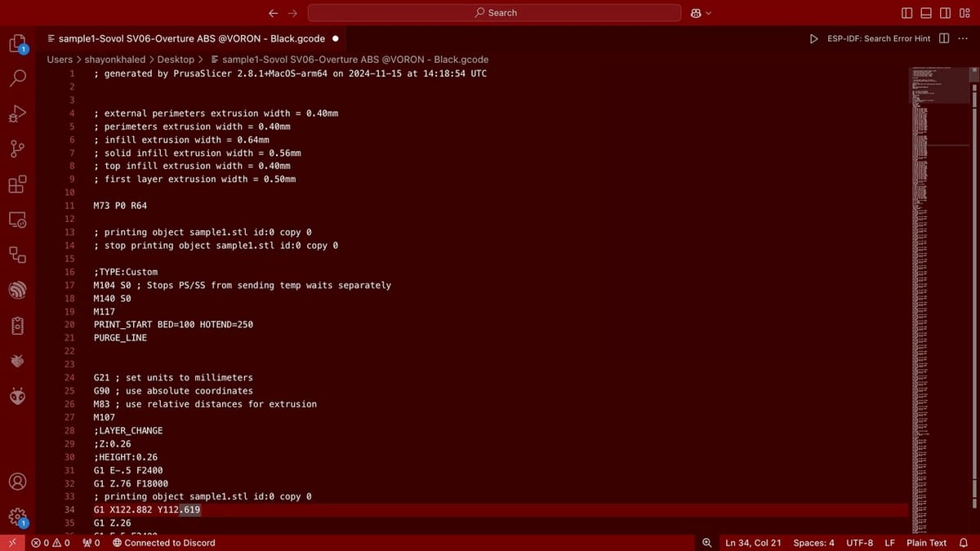This screenshot has width=980, height=551.
Task: Open the Run and Debug view
Action: pos(17,113)
